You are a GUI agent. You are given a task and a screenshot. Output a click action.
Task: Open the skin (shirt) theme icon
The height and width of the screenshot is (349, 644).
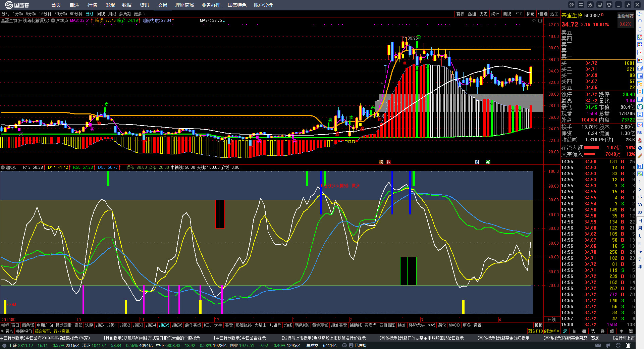[609, 5]
